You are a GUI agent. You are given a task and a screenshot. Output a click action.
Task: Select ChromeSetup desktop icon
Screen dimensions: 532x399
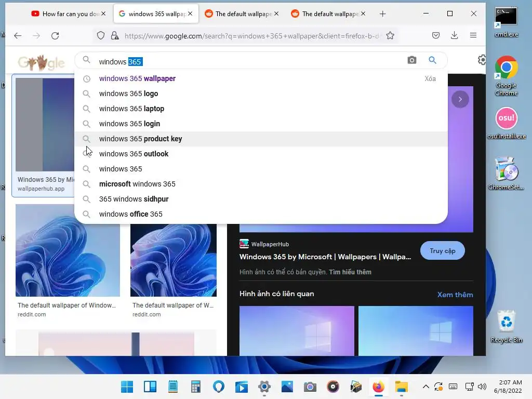coord(506,173)
